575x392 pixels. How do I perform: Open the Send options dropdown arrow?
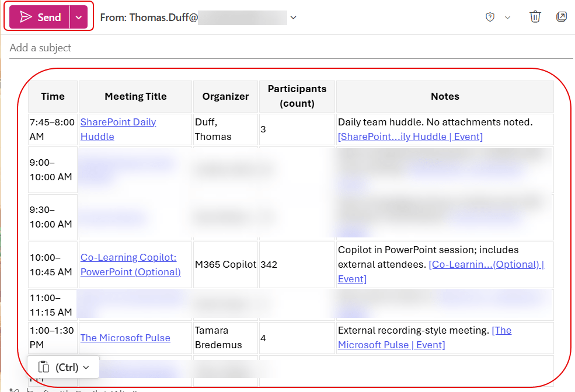(x=78, y=17)
